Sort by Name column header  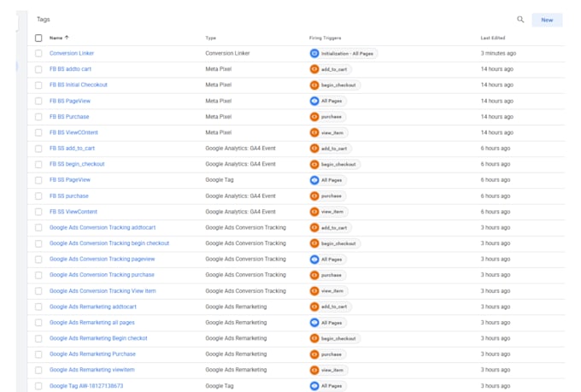pos(56,38)
